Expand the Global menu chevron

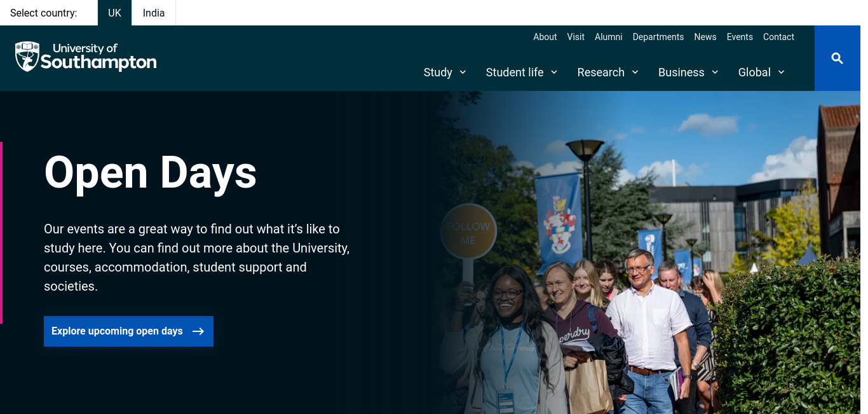(x=781, y=72)
